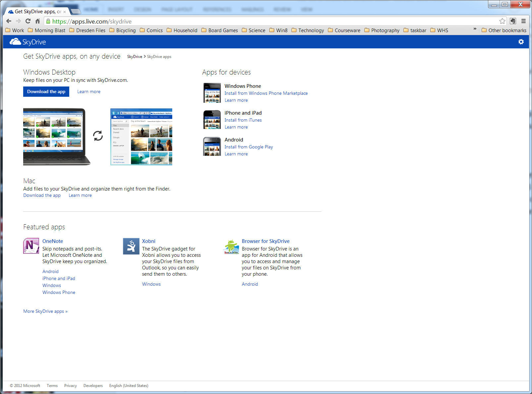The width and height of the screenshot is (532, 394).
Task: Click the Browser for SkyDrive Android icon
Action: coord(231,247)
